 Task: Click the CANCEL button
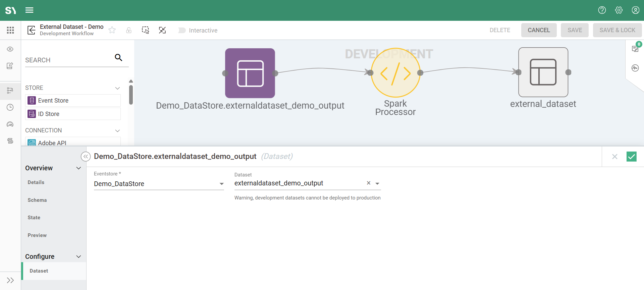pyautogui.click(x=539, y=30)
